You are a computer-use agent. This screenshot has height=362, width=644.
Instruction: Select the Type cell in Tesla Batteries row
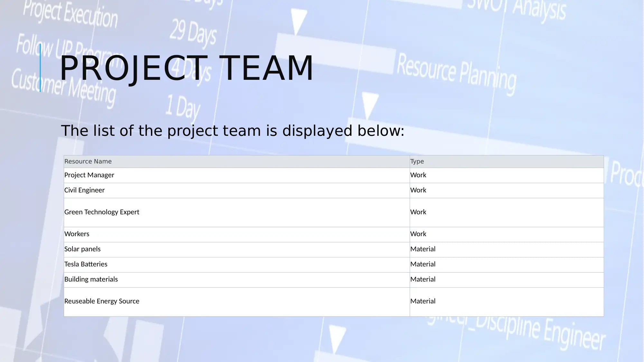click(x=507, y=265)
